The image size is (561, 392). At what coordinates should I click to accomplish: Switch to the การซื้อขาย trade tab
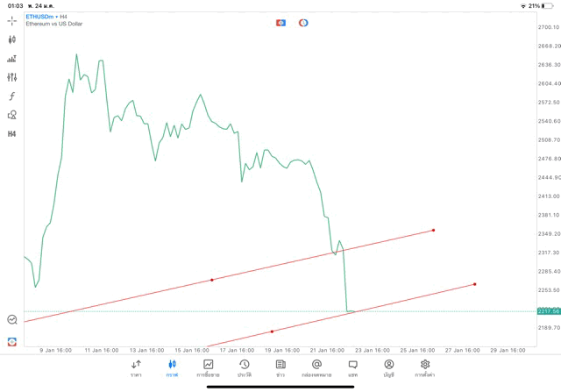[x=208, y=367]
